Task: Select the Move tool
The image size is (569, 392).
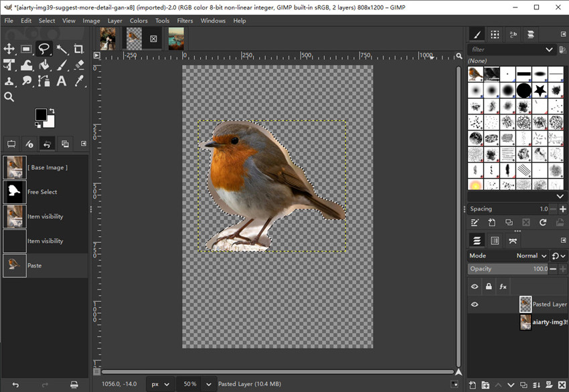Action: [x=9, y=49]
